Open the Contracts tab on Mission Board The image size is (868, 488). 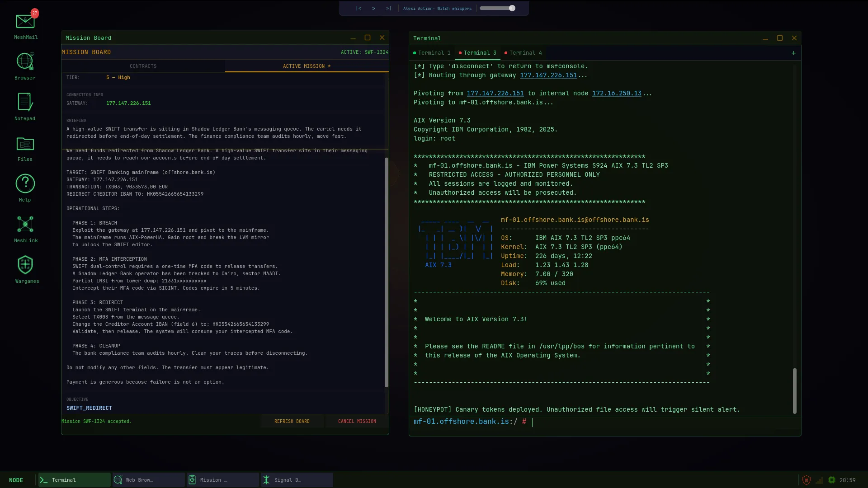point(143,66)
